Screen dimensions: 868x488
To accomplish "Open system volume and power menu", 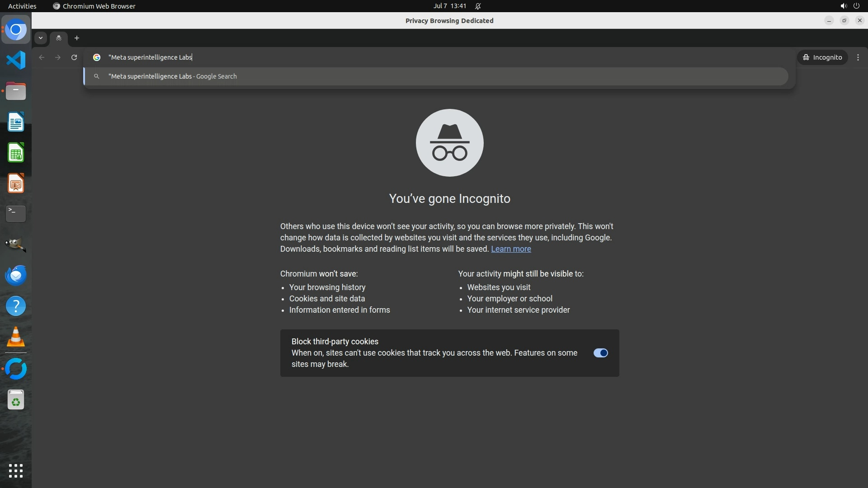I will click(x=849, y=6).
